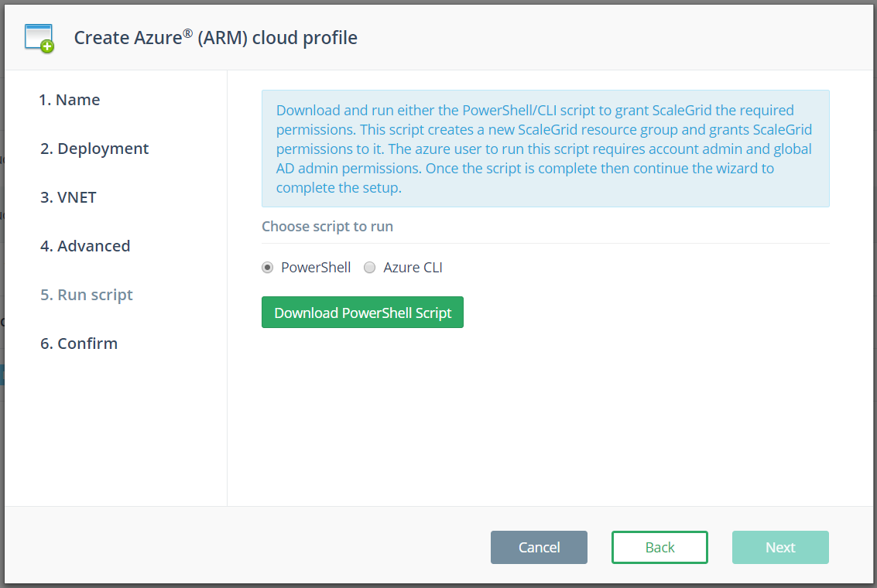Go to the Name step

tap(70, 99)
